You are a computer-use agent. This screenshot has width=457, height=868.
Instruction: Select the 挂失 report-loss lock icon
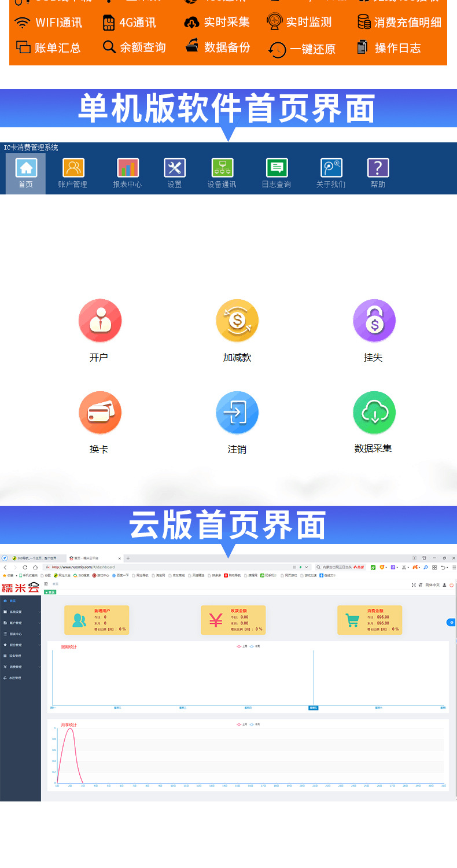tap(374, 321)
